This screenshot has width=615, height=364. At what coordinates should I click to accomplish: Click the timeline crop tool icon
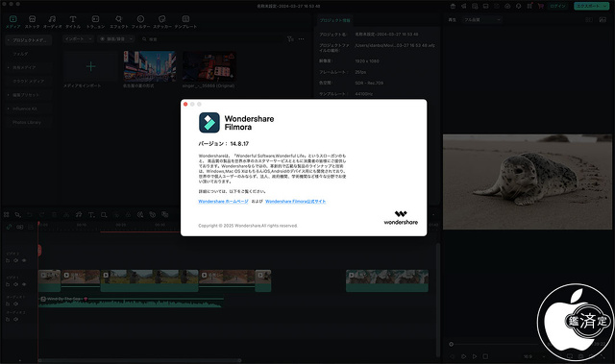(x=104, y=215)
